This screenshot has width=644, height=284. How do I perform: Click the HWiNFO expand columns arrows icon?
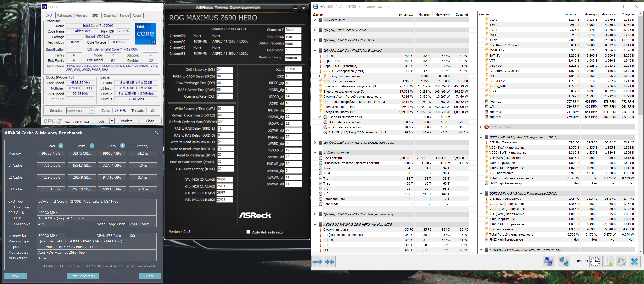pyautogui.click(x=317, y=262)
